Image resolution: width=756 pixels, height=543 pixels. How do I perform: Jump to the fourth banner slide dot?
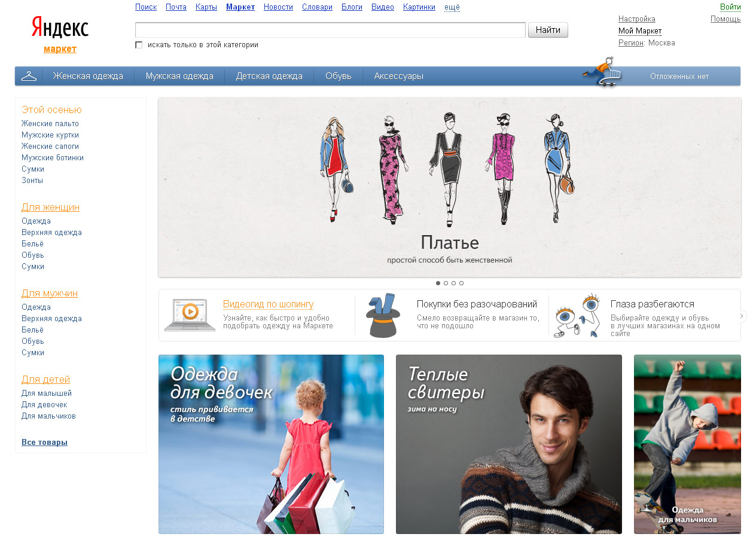click(x=461, y=283)
